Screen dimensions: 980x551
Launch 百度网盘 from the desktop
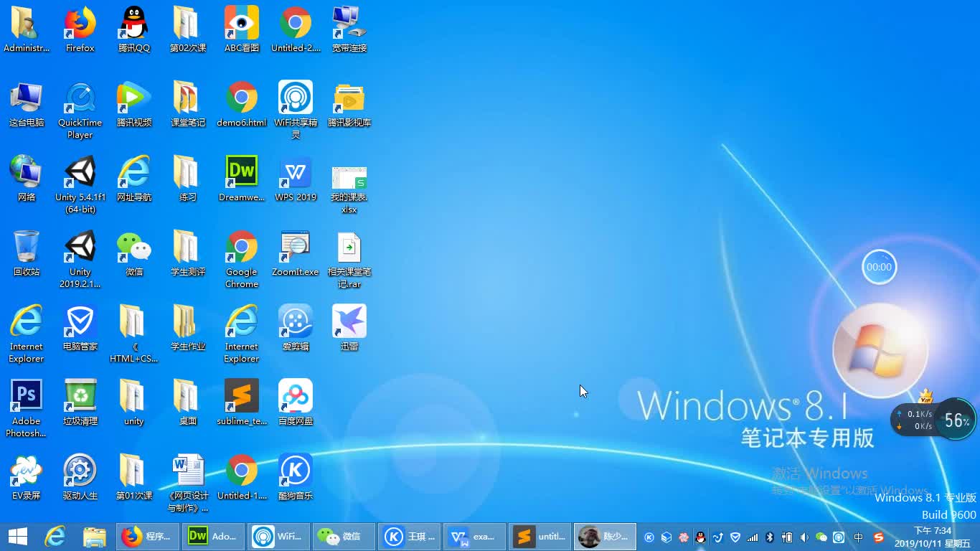(x=296, y=402)
